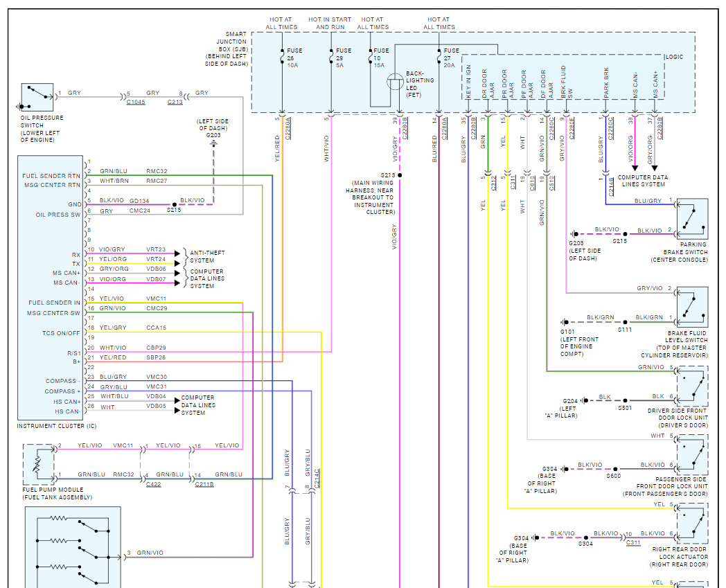Select the fuel pump module sender symbol

point(39,463)
